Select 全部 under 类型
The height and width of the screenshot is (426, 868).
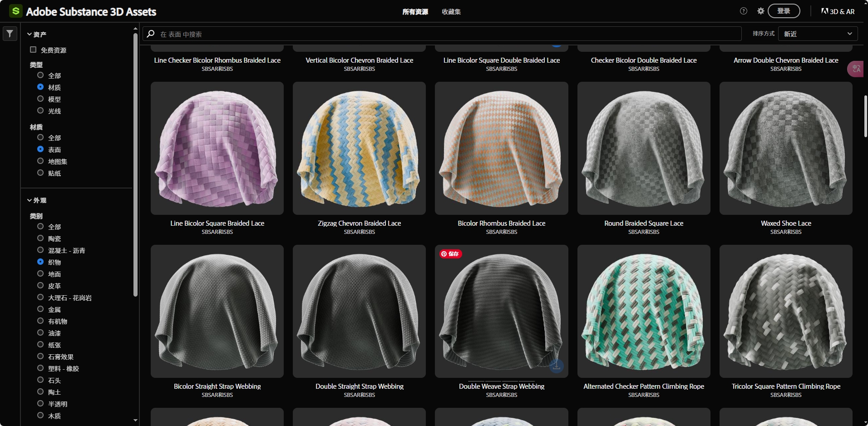click(x=40, y=75)
